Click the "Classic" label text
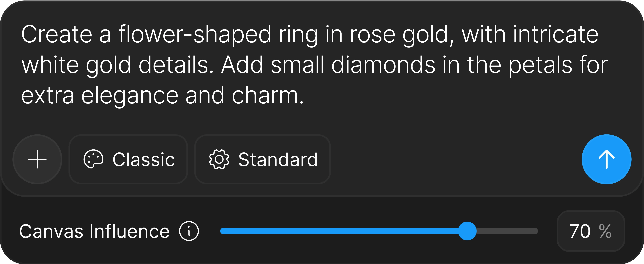This screenshot has height=264, width=644. 144,159
